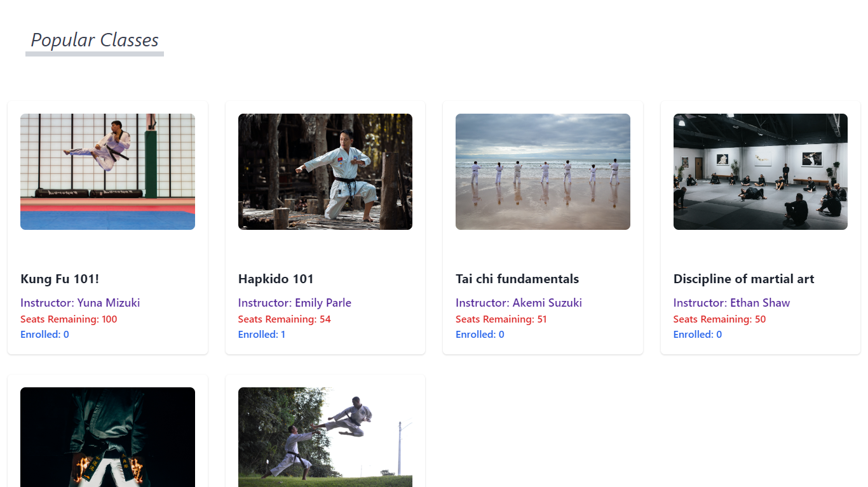This screenshot has width=868, height=487.
Task: Open the Discipline of martial art title
Action: click(743, 279)
